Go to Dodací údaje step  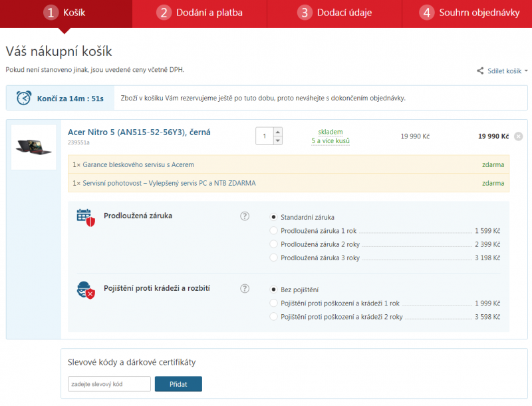(x=334, y=14)
